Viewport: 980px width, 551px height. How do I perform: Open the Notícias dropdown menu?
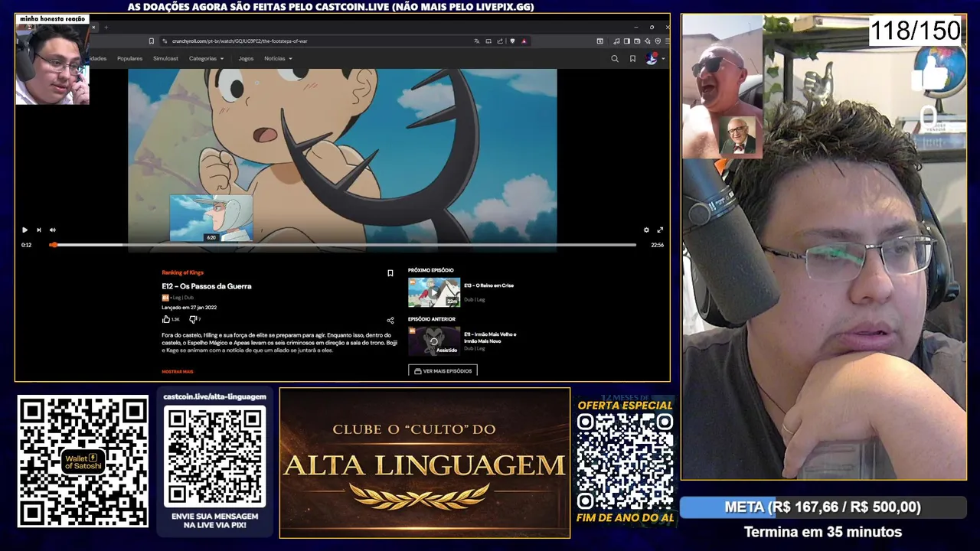pos(278,58)
